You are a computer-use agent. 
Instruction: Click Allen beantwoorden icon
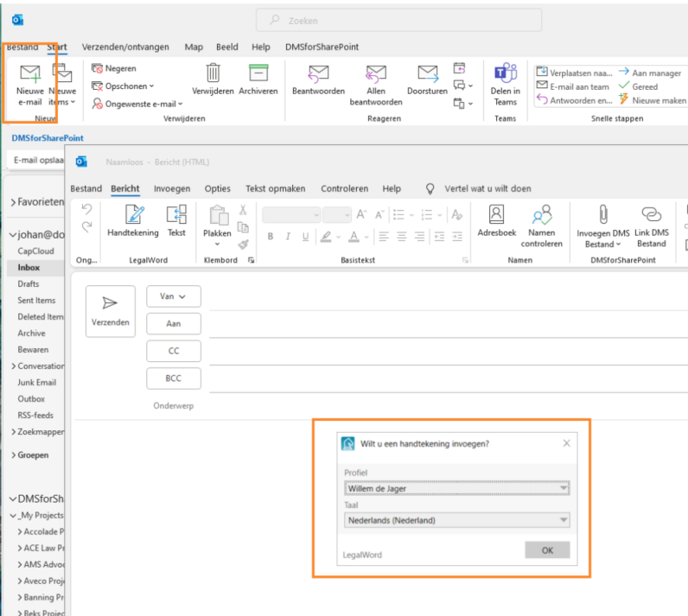tap(376, 73)
